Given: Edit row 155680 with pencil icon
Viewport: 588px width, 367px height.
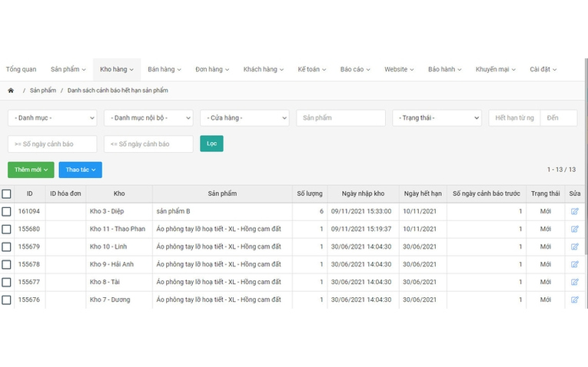Looking at the screenshot, I should click(574, 229).
